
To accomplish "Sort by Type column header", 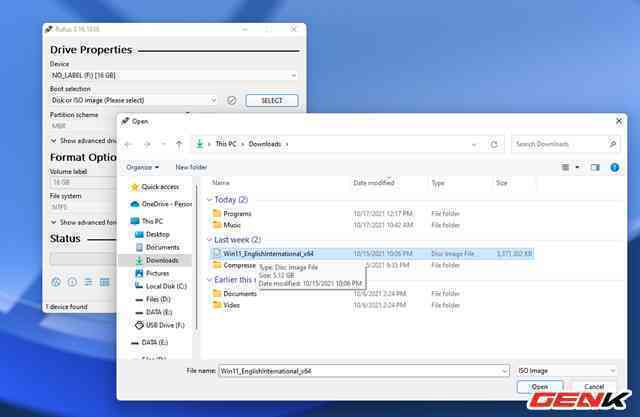I will coord(438,183).
